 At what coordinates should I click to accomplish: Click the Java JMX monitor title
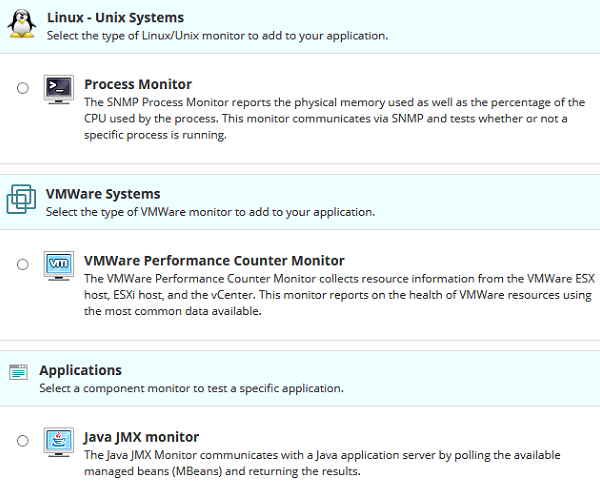(x=142, y=436)
